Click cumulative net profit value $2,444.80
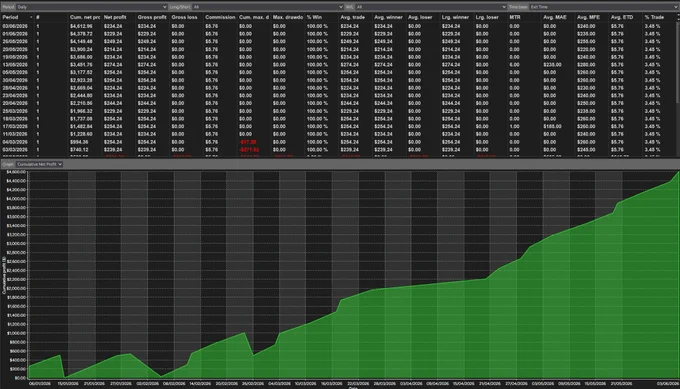Image resolution: width=680 pixels, height=389 pixels. click(81, 95)
